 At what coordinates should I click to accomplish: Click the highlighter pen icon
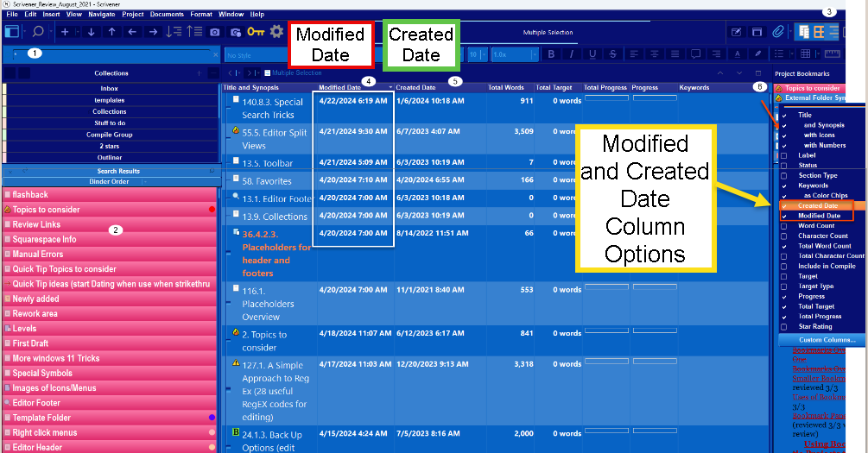tap(757, 54)
